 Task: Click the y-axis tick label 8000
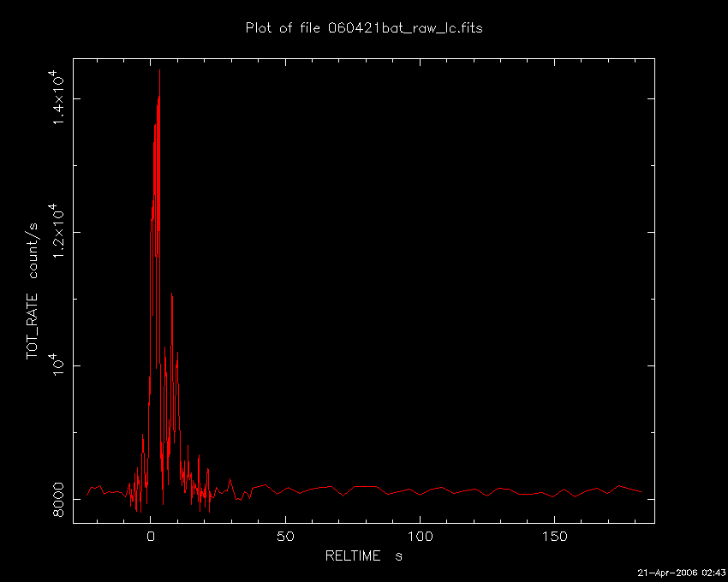58,499
